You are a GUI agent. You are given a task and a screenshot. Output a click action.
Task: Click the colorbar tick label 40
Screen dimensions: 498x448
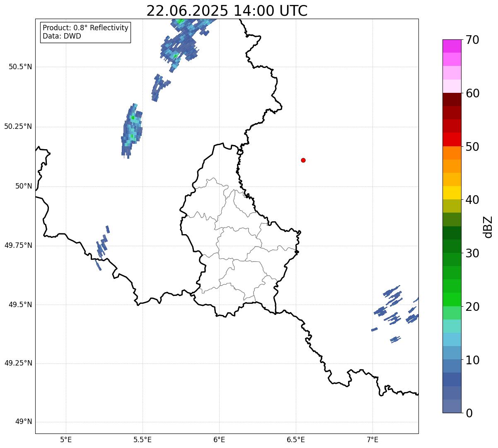472,200
